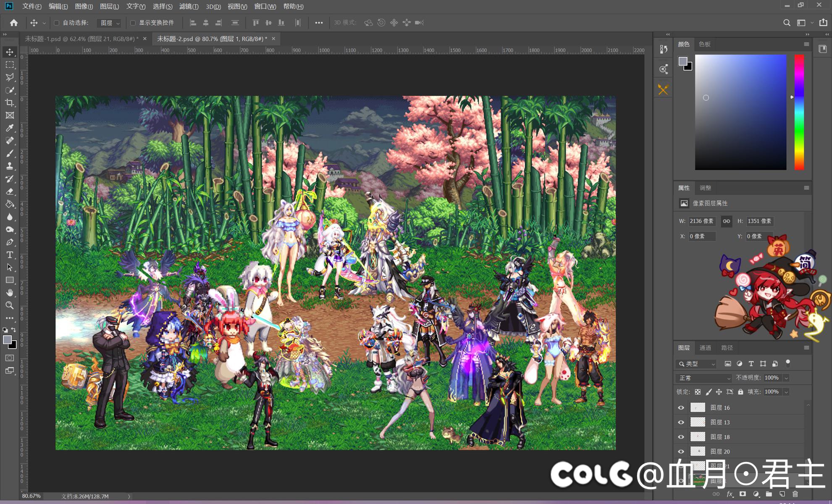Select the Eyedropper tool

pos(10,128)
